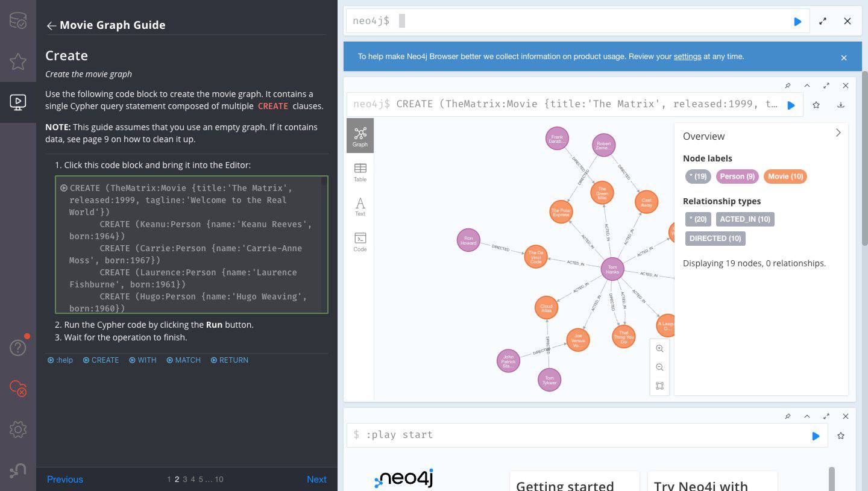Open the Favorites panel in the sidebar
Image resolution: width=868 pixels, height=491 pixels.
click(17, 62)
